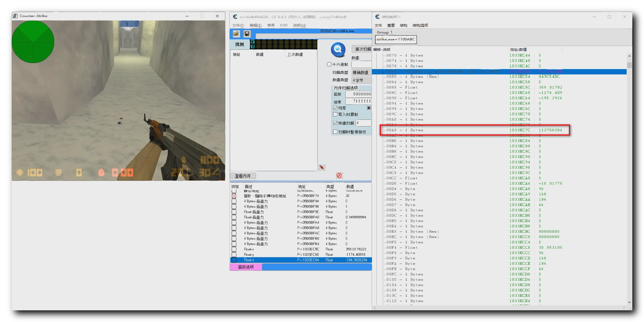Image resolution: width=644 pixels, height=322 pixels.
Task: Click the 高级选项 advanced options button
Action: coord(246,267)
